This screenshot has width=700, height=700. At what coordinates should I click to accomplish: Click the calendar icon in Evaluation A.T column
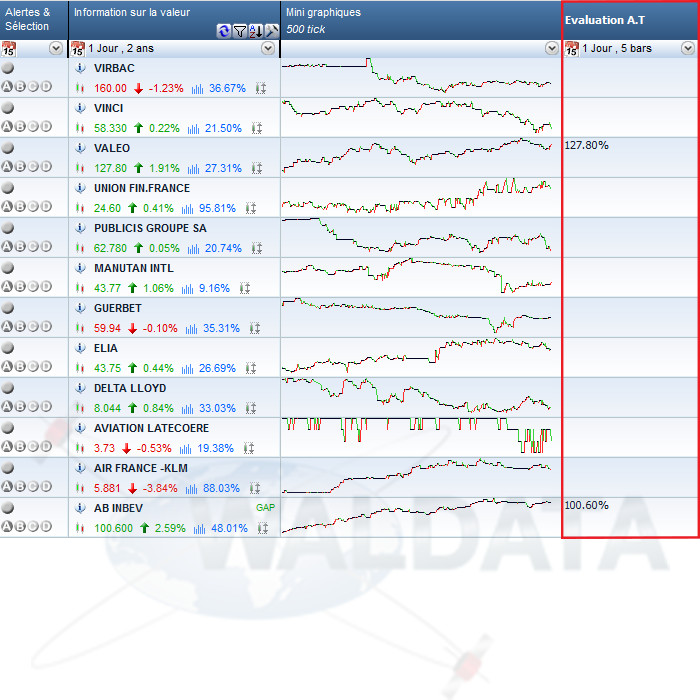click(571, 49)
